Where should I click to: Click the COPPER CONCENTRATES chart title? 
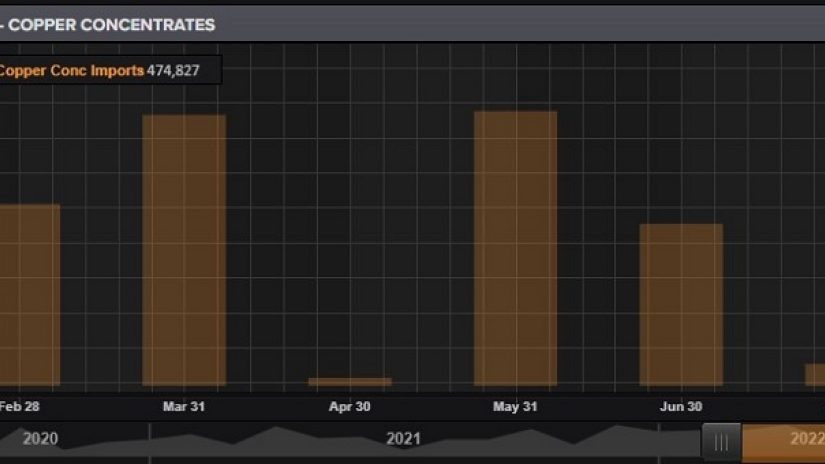111,25
